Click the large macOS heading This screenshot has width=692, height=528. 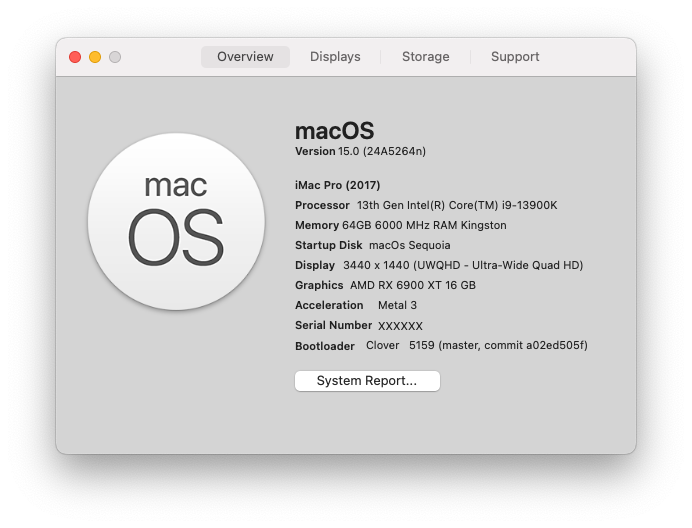(335, 131)
